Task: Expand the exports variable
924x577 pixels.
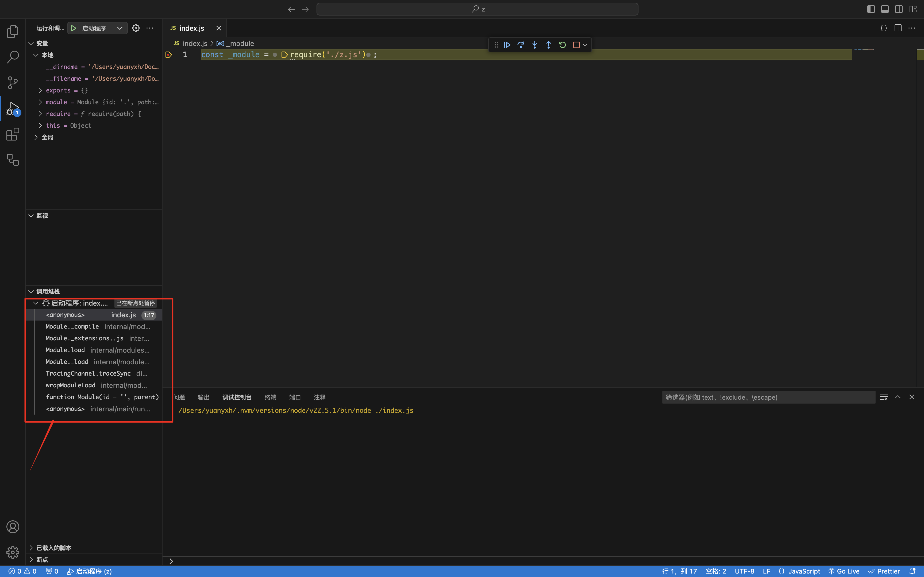Action: [40, 91]
